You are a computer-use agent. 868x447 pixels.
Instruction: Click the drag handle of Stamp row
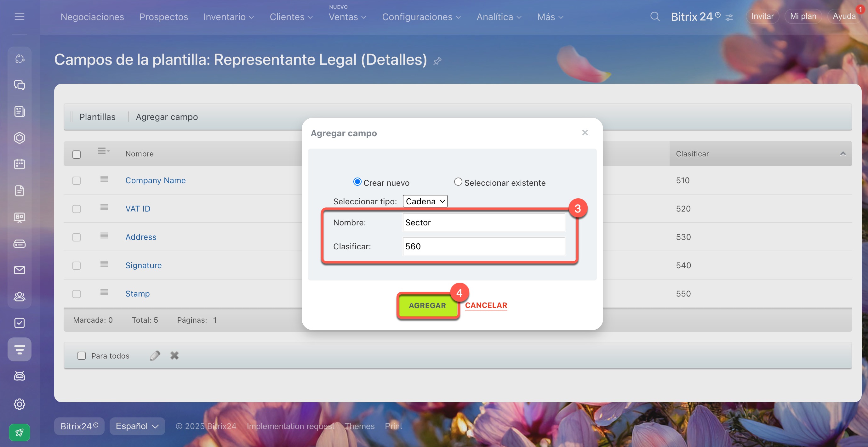[104, 292]
